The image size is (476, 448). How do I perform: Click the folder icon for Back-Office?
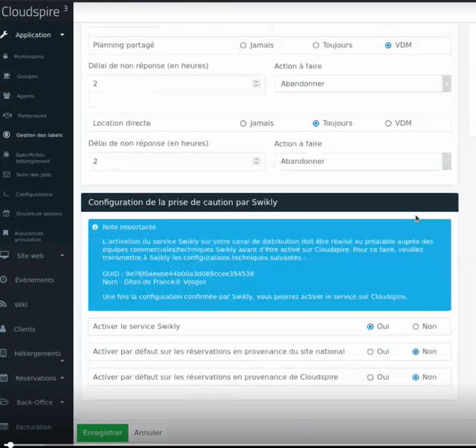pyautogui.click(x=4, y=402)
